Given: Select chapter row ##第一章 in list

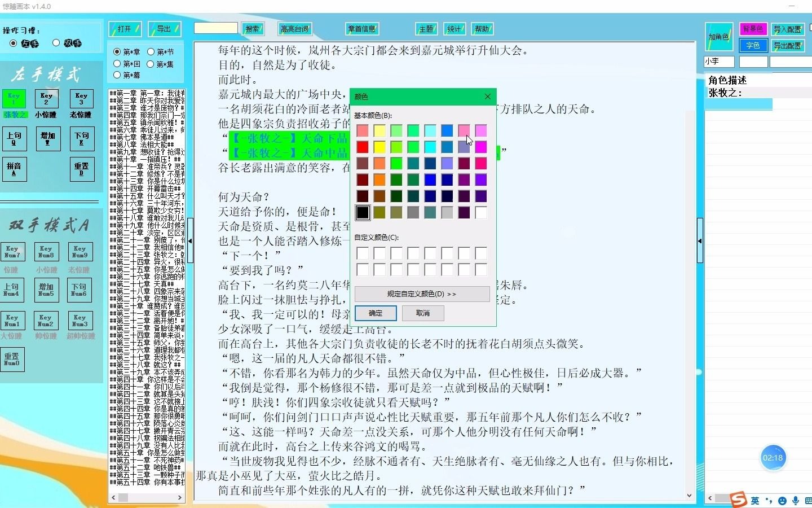Looking at the screenshot, I should [147, 93].
